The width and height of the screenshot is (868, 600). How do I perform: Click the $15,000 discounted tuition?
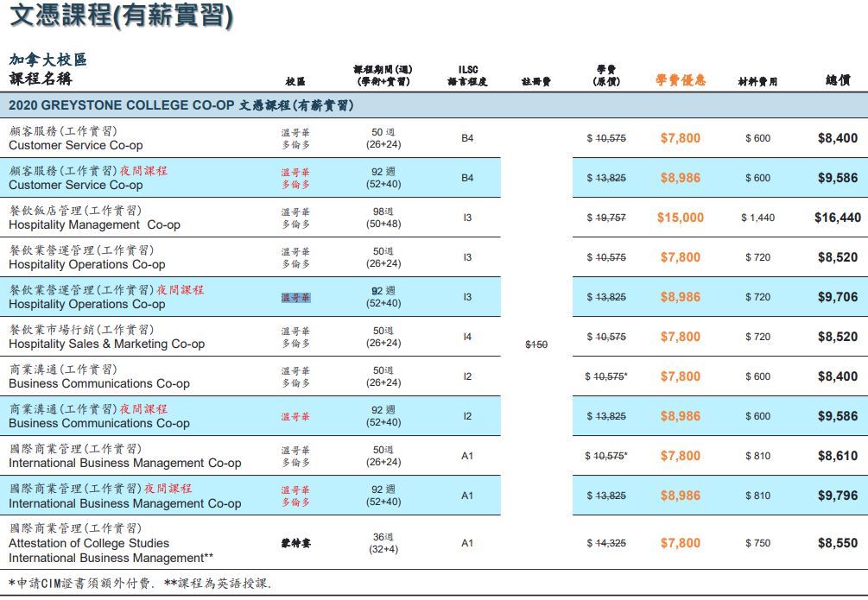[681, 218]
